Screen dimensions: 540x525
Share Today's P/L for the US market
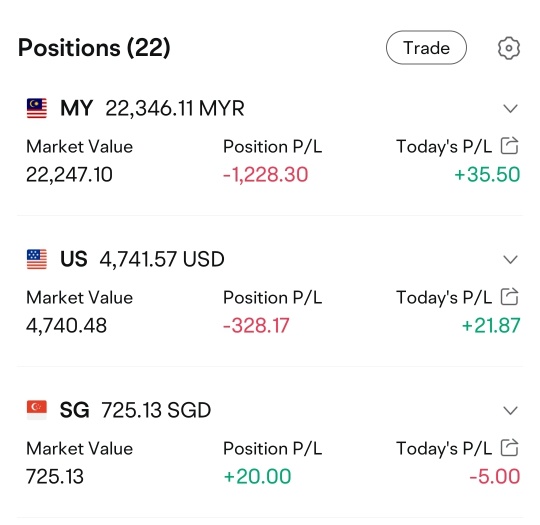click(x=509, y=297)
